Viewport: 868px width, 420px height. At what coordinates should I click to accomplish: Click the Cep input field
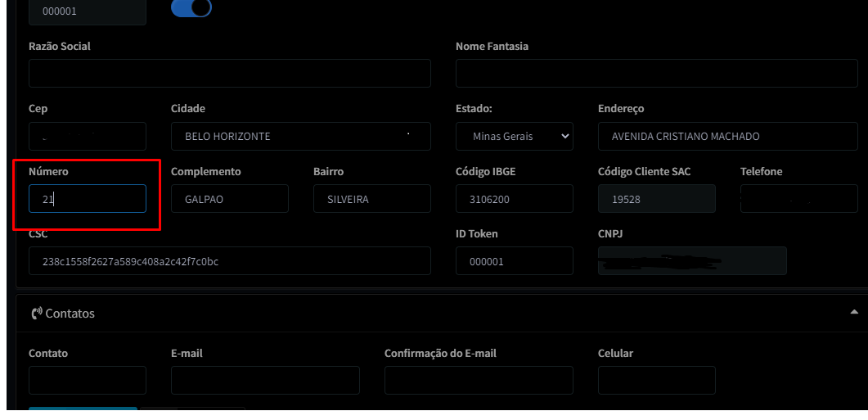pyautogui.click(x=88, y=136)
